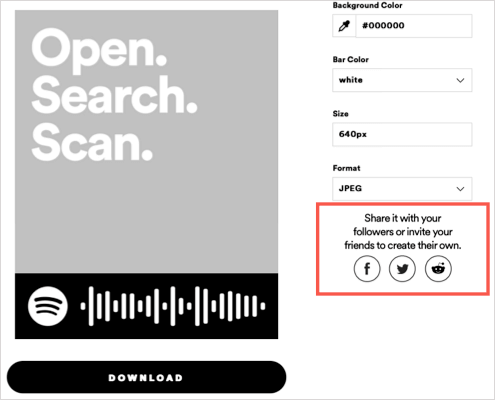The height and width of the screenshot is (400, 495).
Task: Click the eyedropper color picker icon
Action: pyautogui.click(x=344, y=26)
